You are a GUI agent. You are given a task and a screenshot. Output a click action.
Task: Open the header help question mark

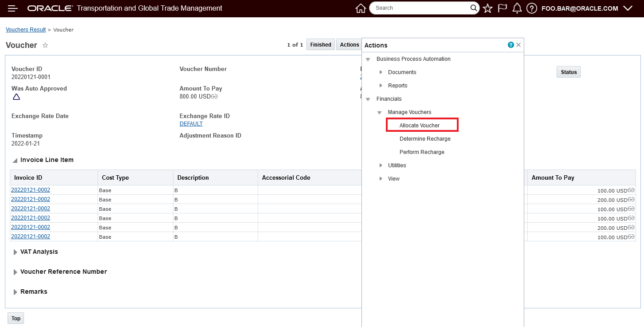[x=532, y=8]
